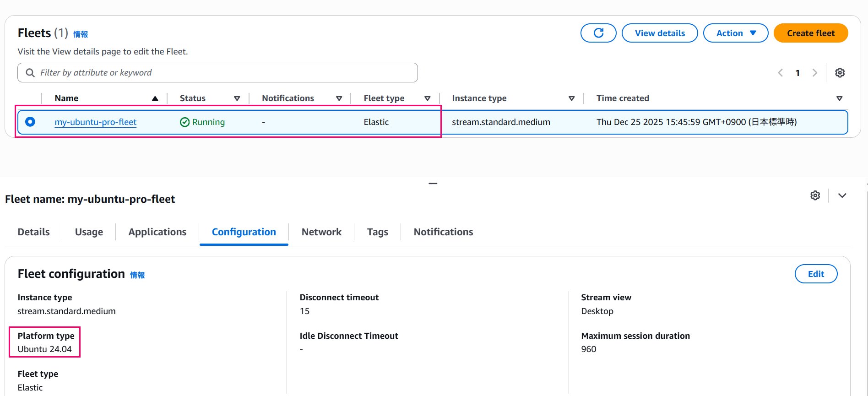868x396 pixels.
Task: Click the filter search magnifier icon
Action: click(x=30, y=73)
